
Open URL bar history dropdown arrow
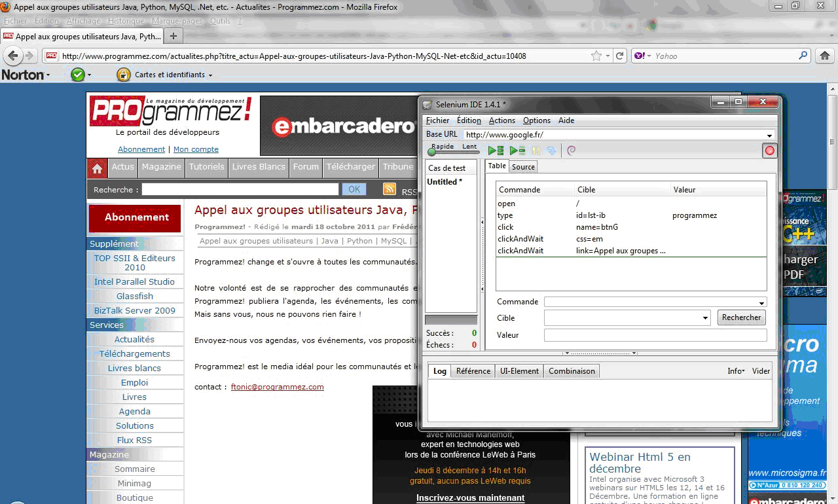(x=608, y=56)
